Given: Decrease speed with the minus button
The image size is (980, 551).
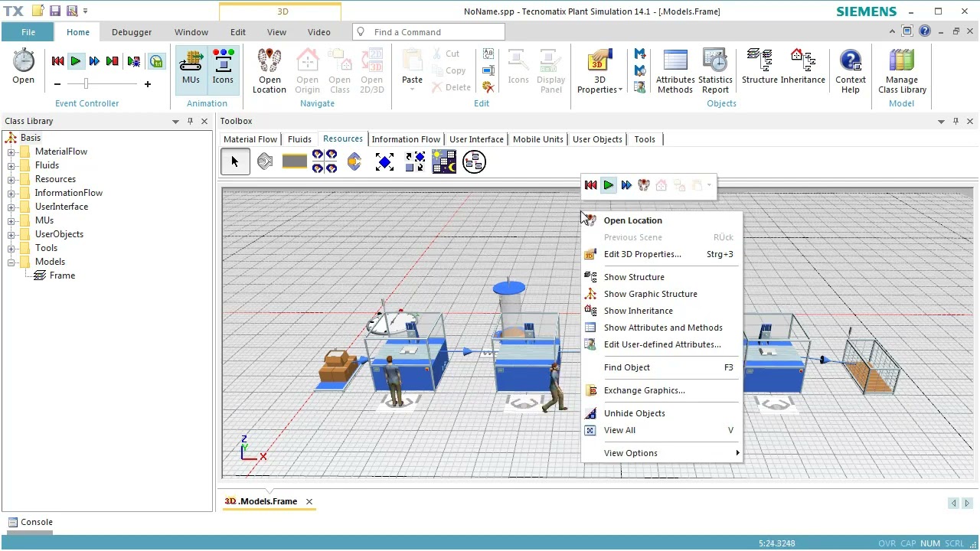Looking at the screenshot, I should 57,84.
